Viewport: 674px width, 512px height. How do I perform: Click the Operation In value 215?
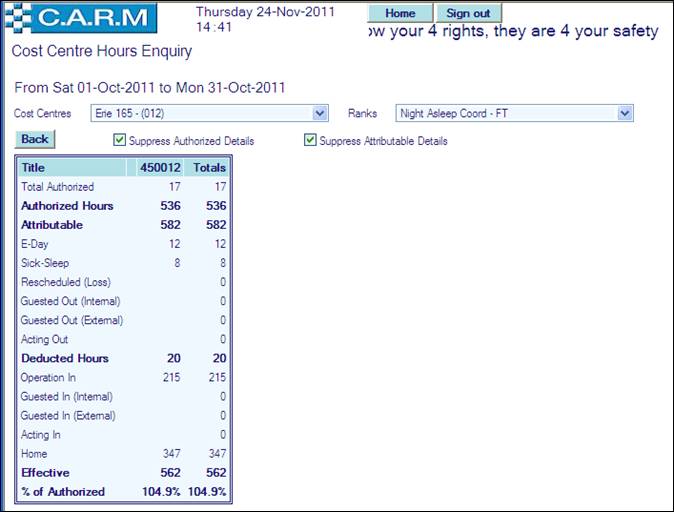[171, 378]
